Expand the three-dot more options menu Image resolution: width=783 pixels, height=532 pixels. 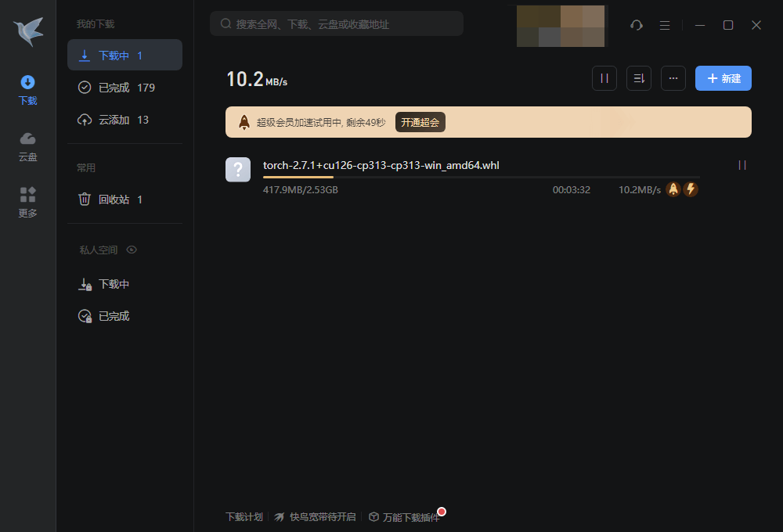(x=673, y=78)
